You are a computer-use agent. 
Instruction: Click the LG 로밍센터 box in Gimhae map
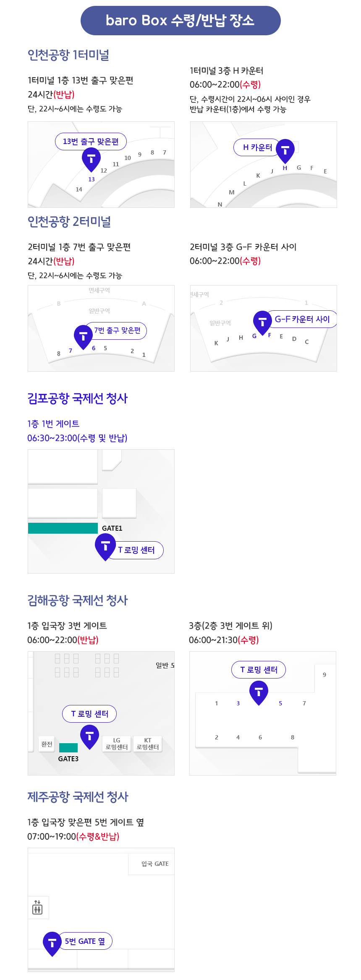click(117, 744)
